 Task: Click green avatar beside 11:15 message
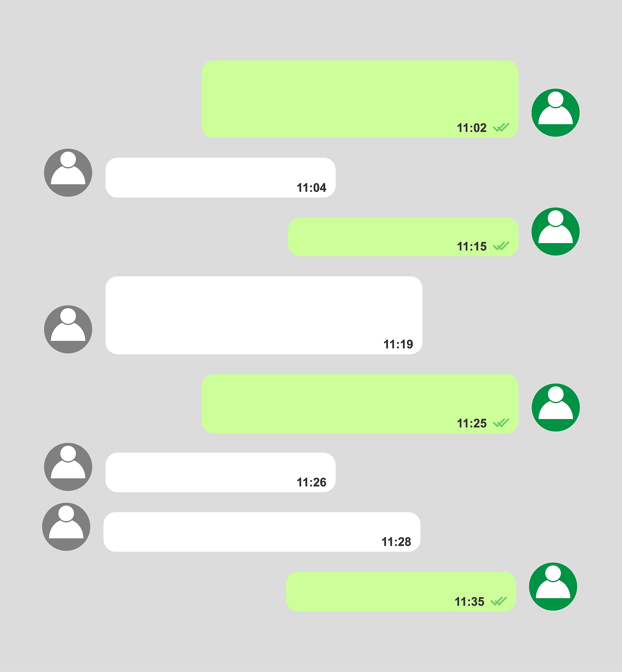point(555,231)
